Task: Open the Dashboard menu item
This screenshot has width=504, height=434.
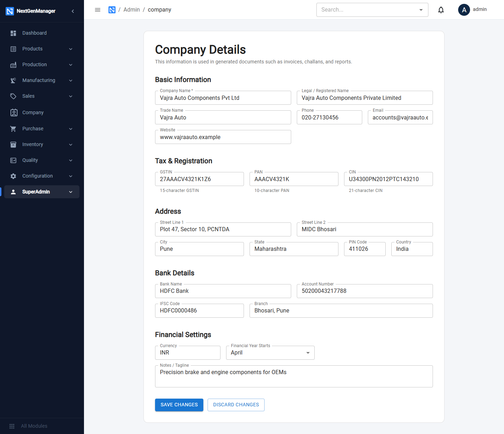Action: (x=42, y=33)
